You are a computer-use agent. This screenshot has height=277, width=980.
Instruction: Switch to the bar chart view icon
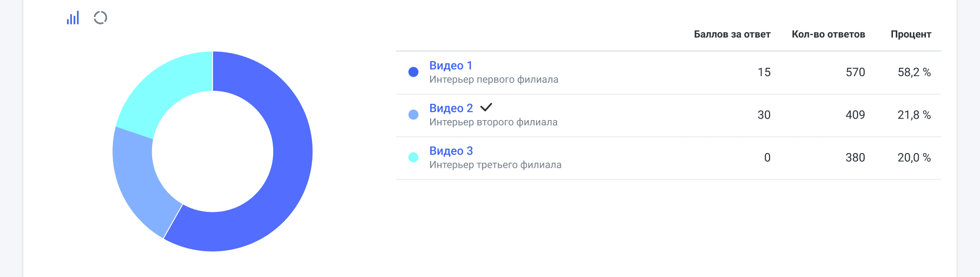tap(73, 18)
